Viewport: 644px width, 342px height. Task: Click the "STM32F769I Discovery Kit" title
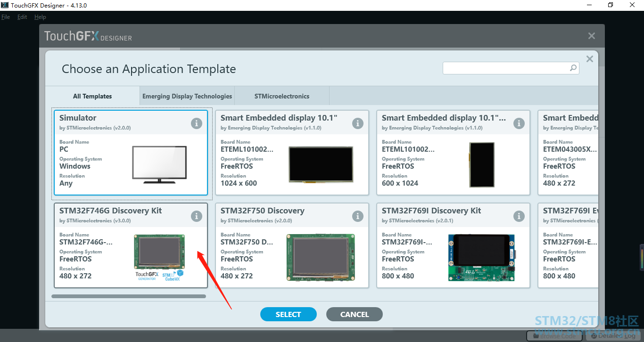click(x=430, y=211)
